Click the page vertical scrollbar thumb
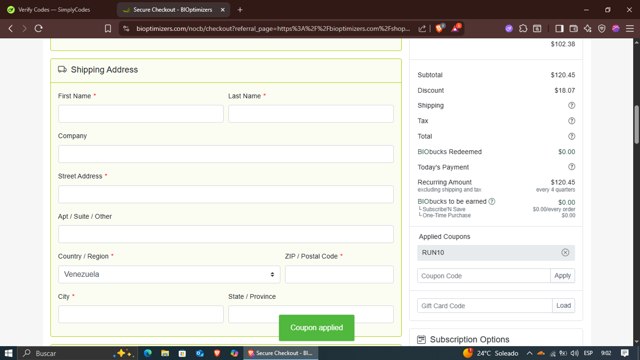 [x=636, y=124]
